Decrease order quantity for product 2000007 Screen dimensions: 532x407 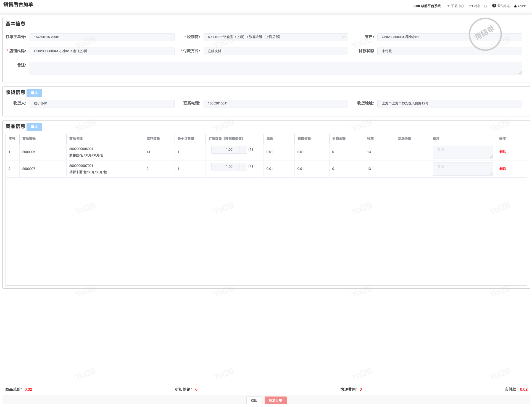215,166
